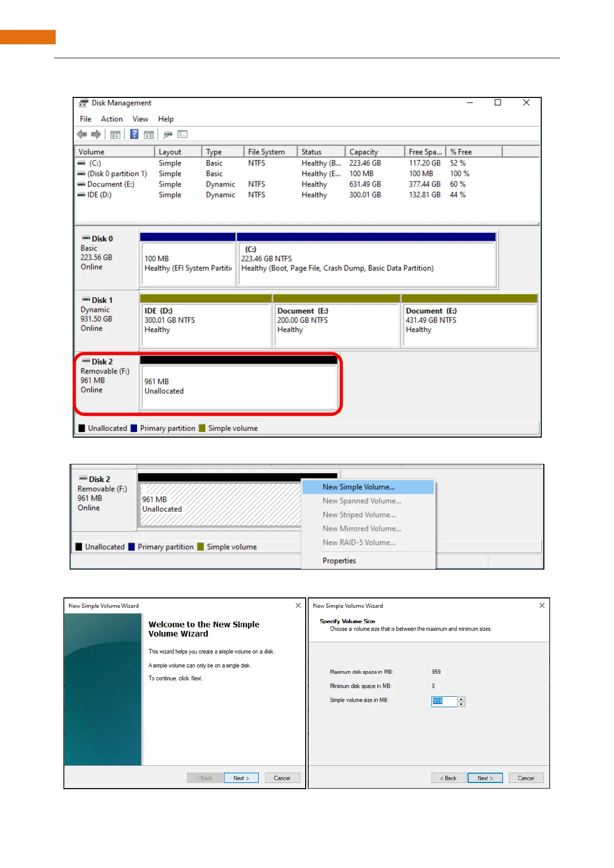Click the Forward arrow in Disk Management toolbar
This screenshot has width=614, height=868.
tap(96, 135)
